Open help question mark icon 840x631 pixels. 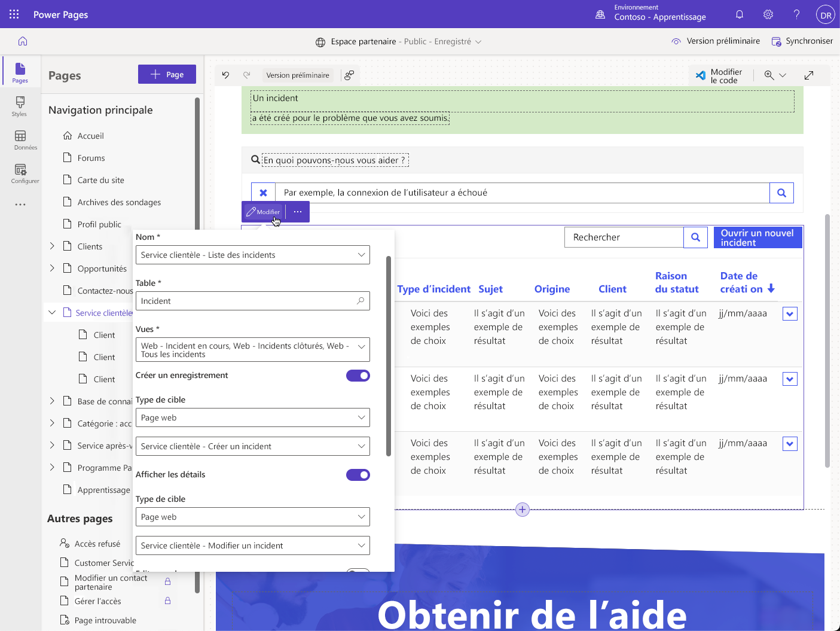pos(796,14)
